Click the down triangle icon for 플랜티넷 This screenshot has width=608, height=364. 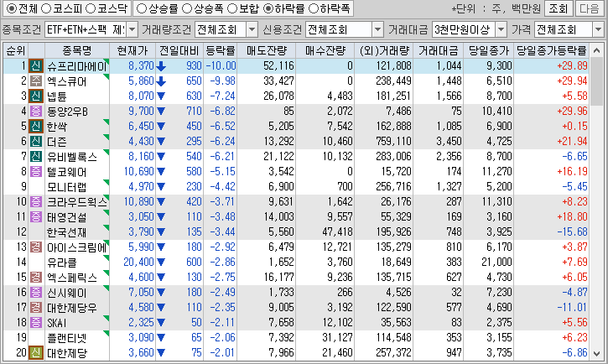click(161, 338)
